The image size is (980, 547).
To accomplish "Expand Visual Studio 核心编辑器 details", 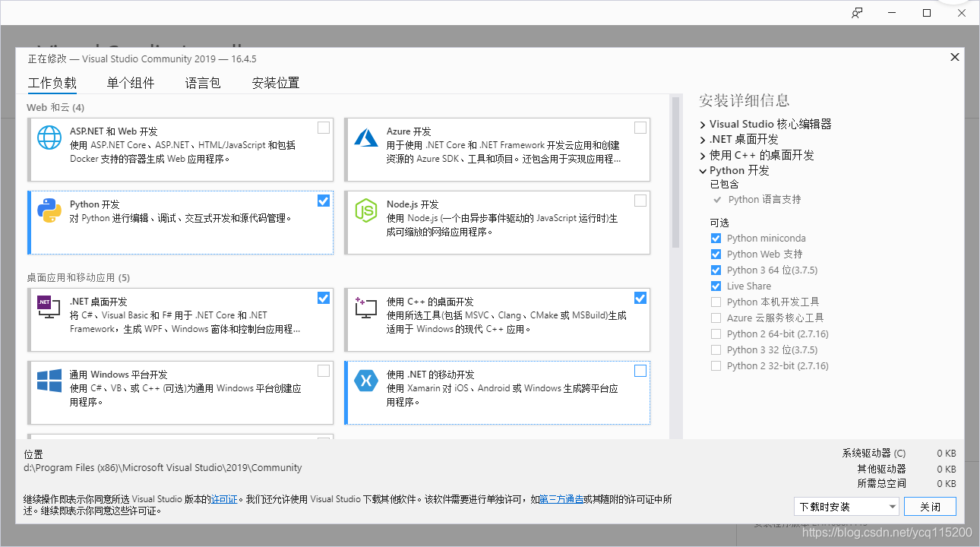I will 703,124.
